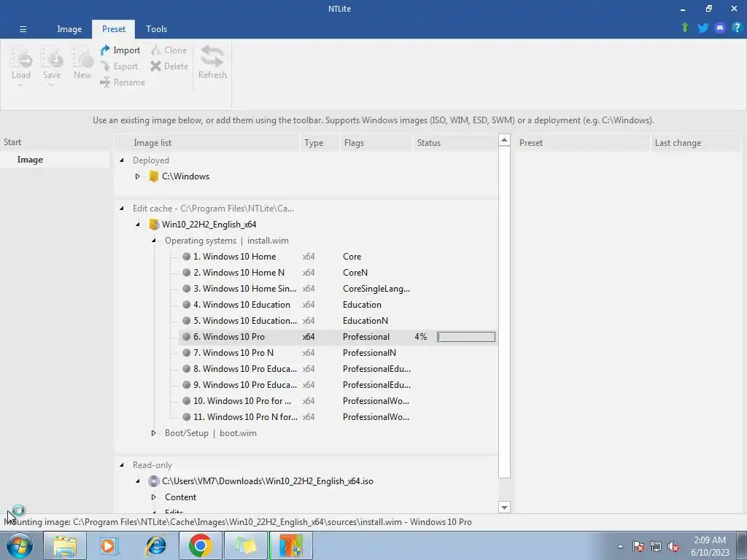Open the Discord link icon
The width and height of the screenshot is (747, 560).
(x=720, y=28)
